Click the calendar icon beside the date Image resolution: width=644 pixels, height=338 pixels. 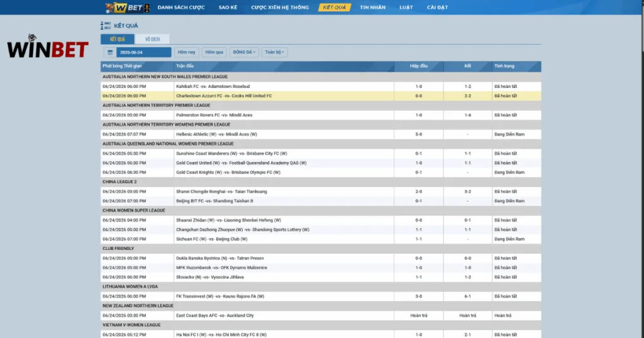coord(110,52)
